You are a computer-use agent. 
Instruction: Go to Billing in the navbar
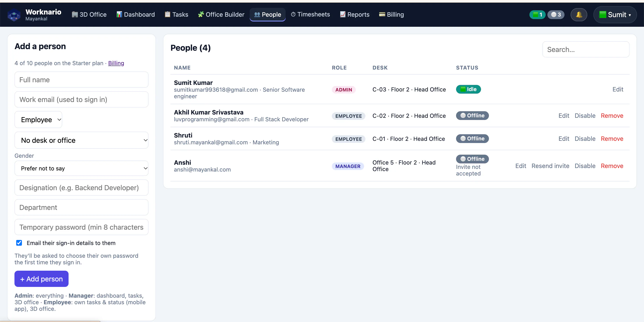point(391,14)
